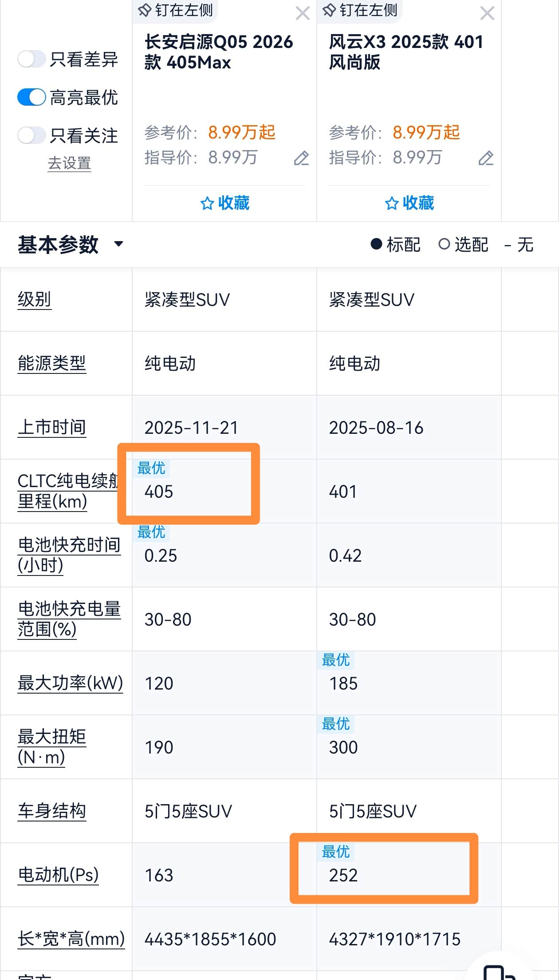Open the 能源类型 parameter explanation

coord(52,363)
